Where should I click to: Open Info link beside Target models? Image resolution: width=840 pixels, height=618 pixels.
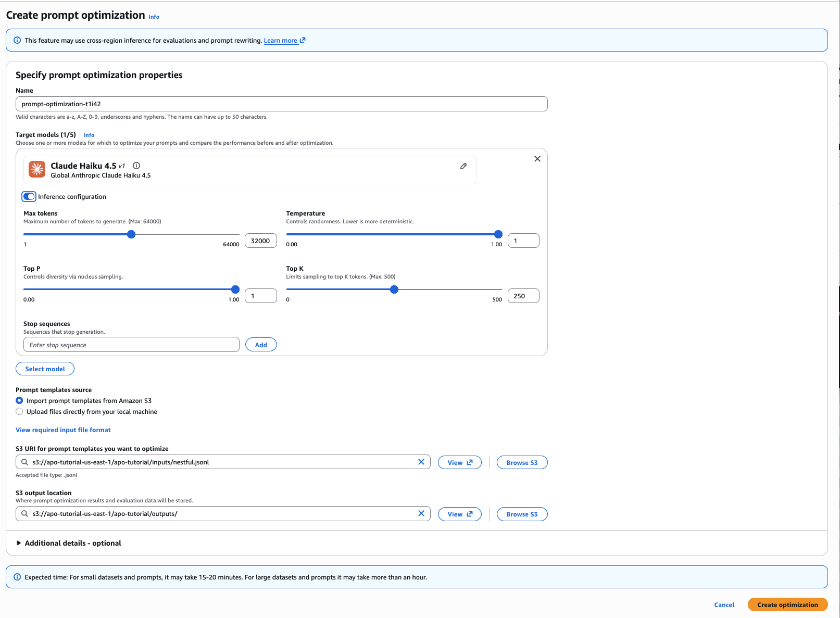point(89,135)
